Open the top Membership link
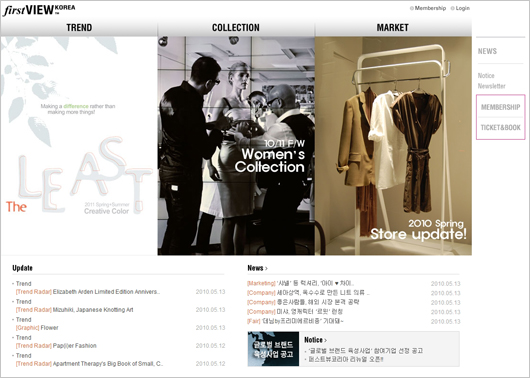The height and width of the screenshot is (378, 530). [x=430, y=8]
